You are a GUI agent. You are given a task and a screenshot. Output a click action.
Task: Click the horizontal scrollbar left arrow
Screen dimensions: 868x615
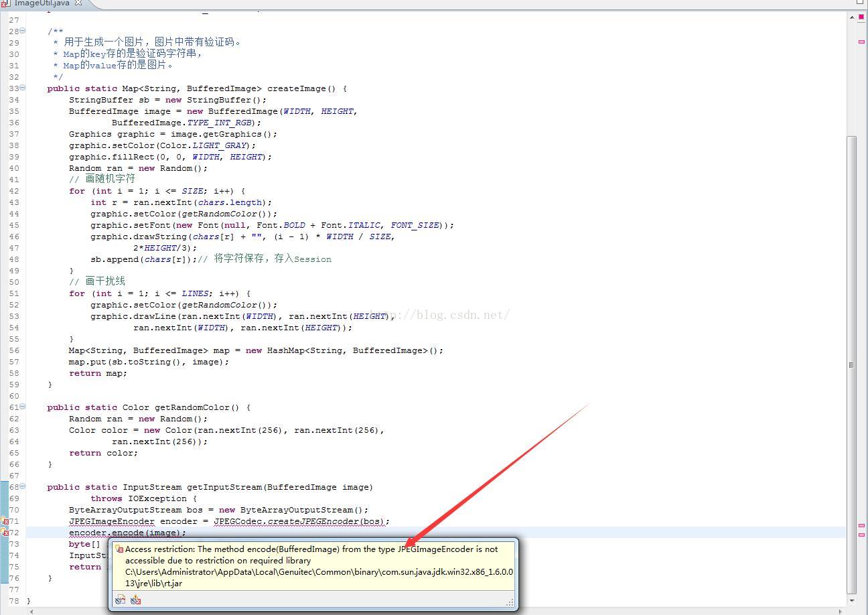pos(31,611)
